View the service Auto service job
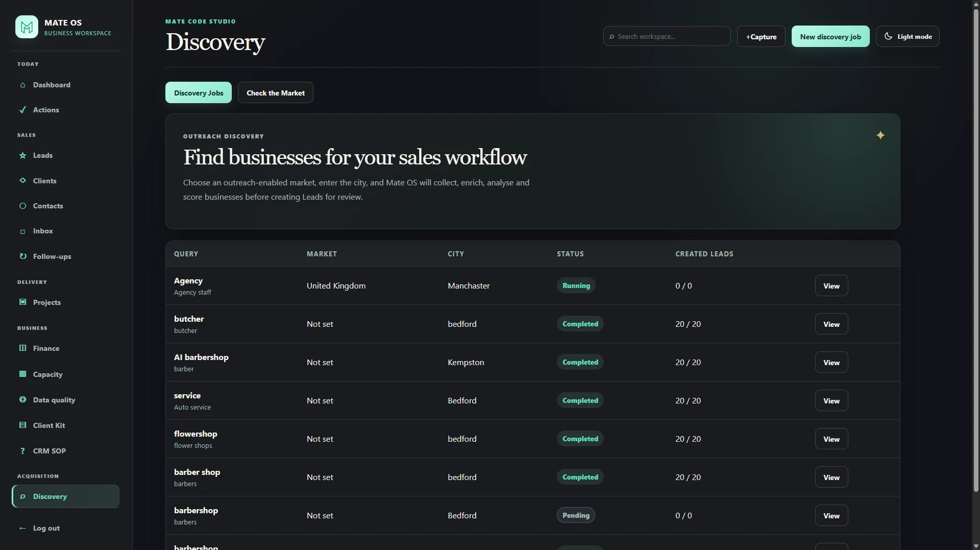The height and width of the screenshot is (550, 980). tap(831, 400)
